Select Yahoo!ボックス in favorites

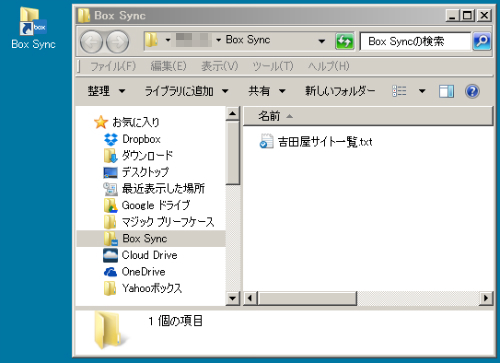pyautogui.click(x=152, y=288)
